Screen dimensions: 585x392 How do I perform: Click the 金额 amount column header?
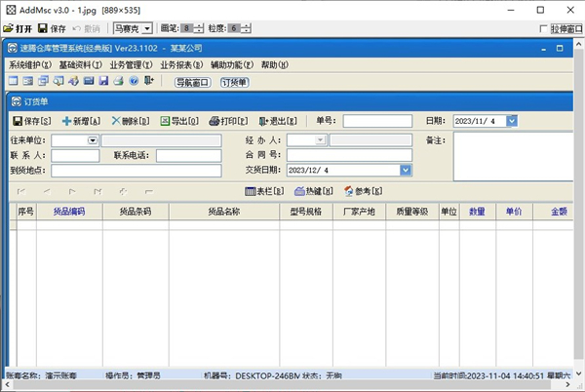click(x=553, y=212)
